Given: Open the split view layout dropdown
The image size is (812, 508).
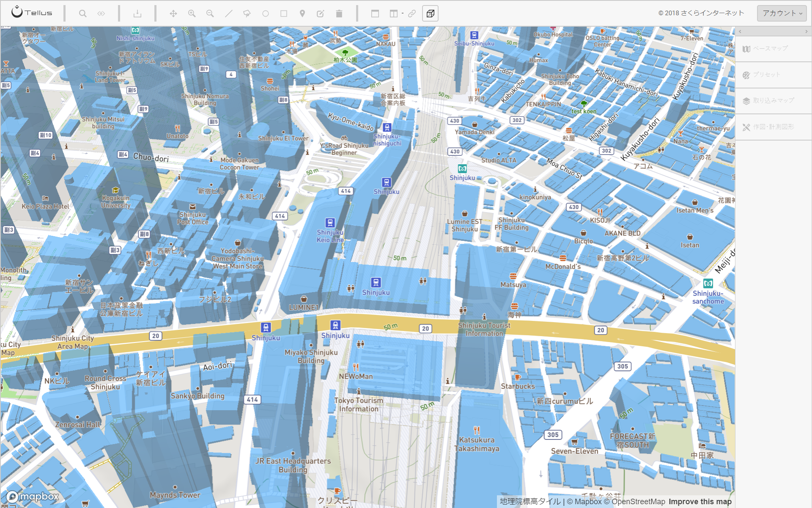Looking at the screenshot, I should (x=396, y=14).
